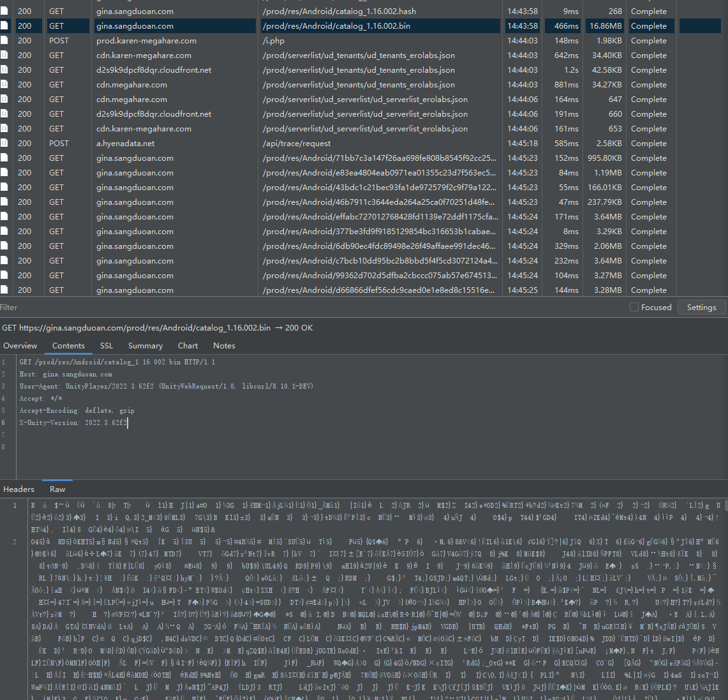This screenshot has width=728, height=700.
Task: Select the Raw response tab
Action: coord(57,489)
